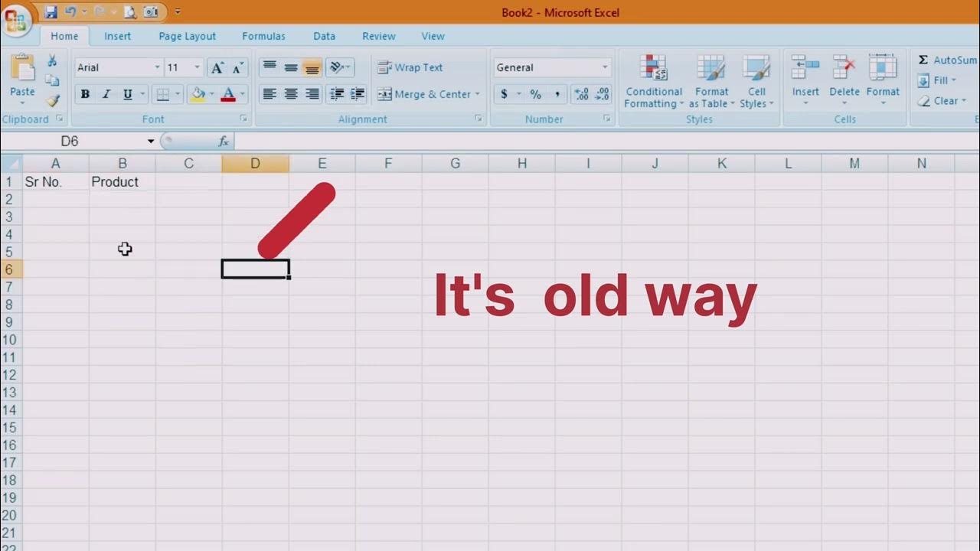Apply cell borders
980x551 pixels.
(x=162, y=94)
